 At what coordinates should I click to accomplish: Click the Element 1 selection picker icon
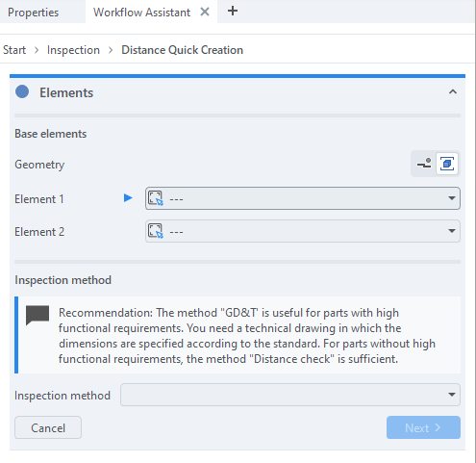[156, 198]
